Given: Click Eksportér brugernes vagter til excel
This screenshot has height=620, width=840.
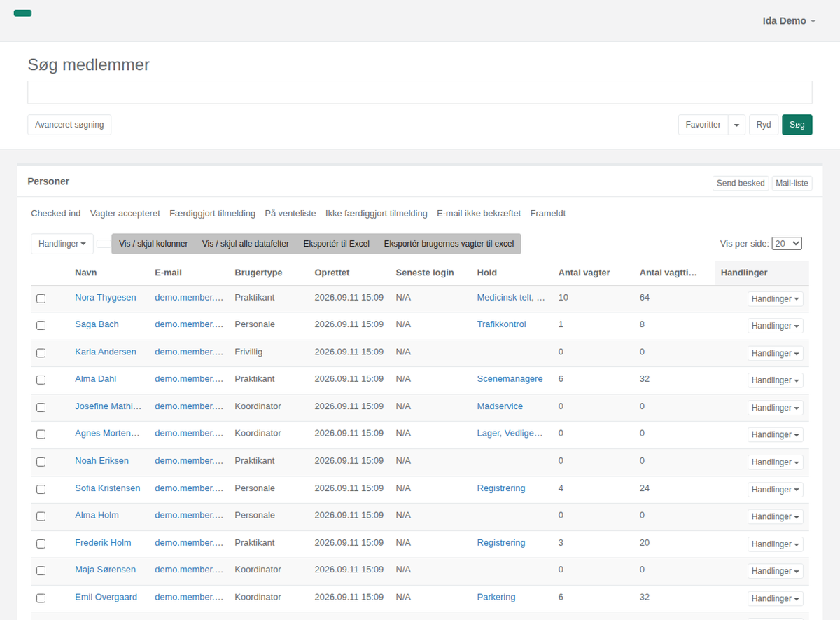Looking at the screenshot, I should [449, 244].
